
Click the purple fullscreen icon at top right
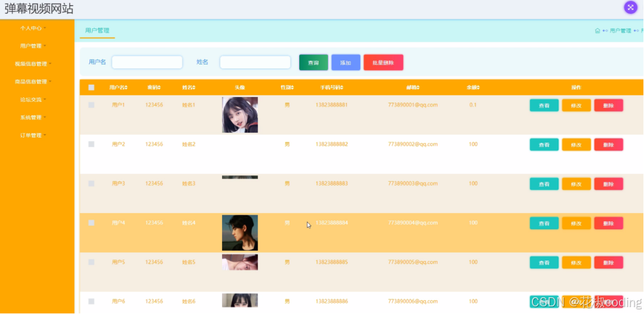(x=631, y=8)
